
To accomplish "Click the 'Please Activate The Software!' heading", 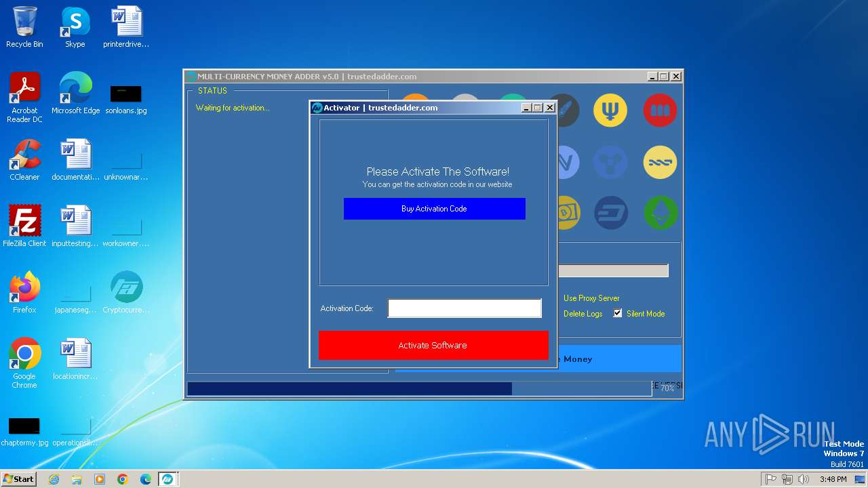I will 437,171.
